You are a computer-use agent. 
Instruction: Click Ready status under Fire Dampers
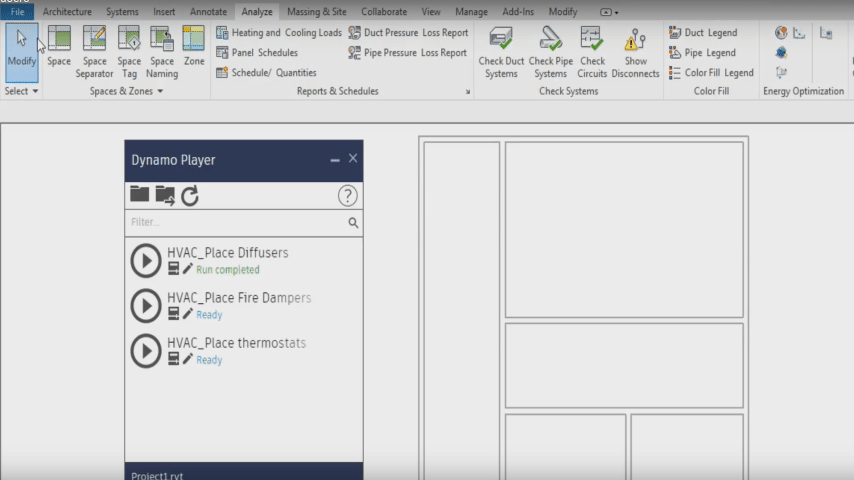click(209, 315)
